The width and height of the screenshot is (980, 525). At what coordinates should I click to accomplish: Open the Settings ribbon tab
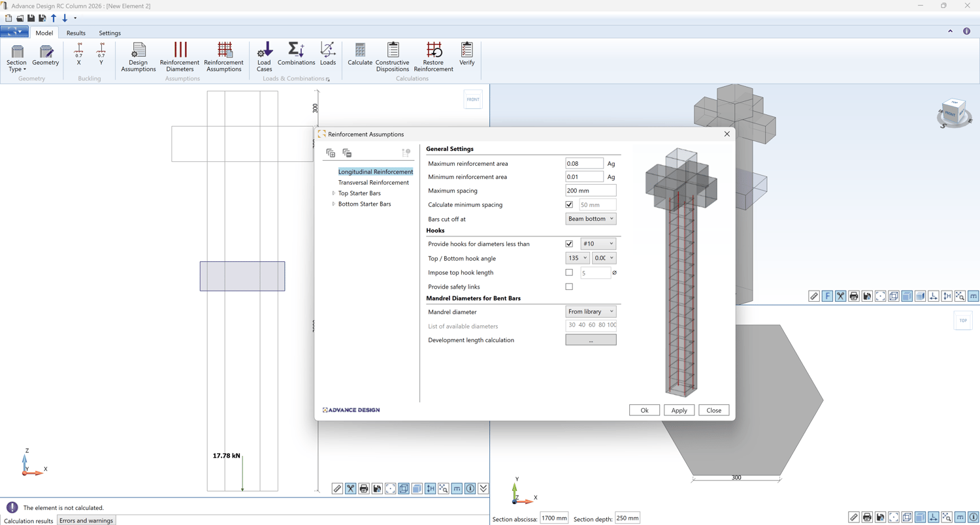pyautogui.click(x=110, y=33)
